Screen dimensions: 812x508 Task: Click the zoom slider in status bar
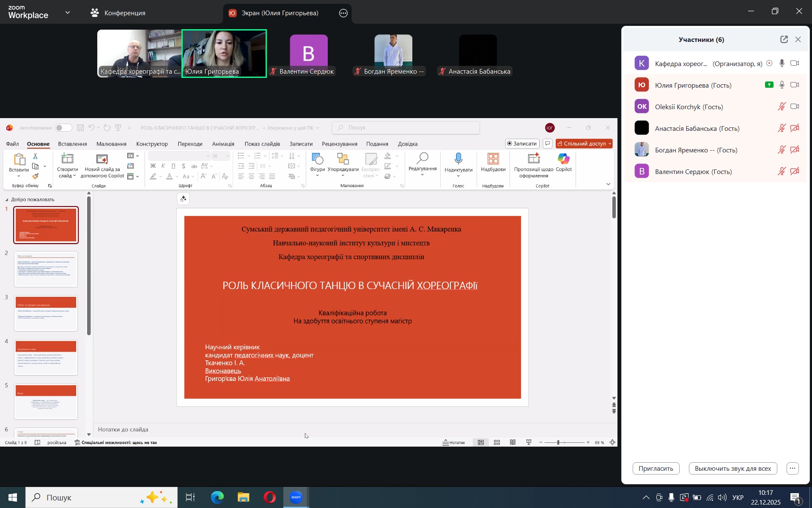point(558,442)
